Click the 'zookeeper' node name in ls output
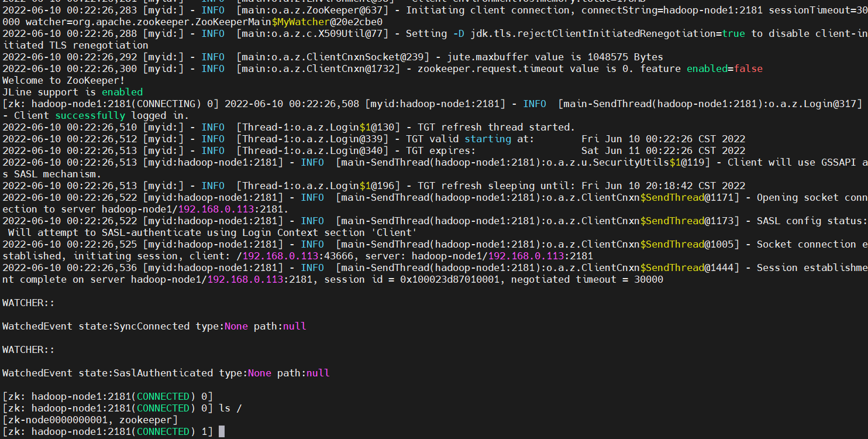 [146, 420]
